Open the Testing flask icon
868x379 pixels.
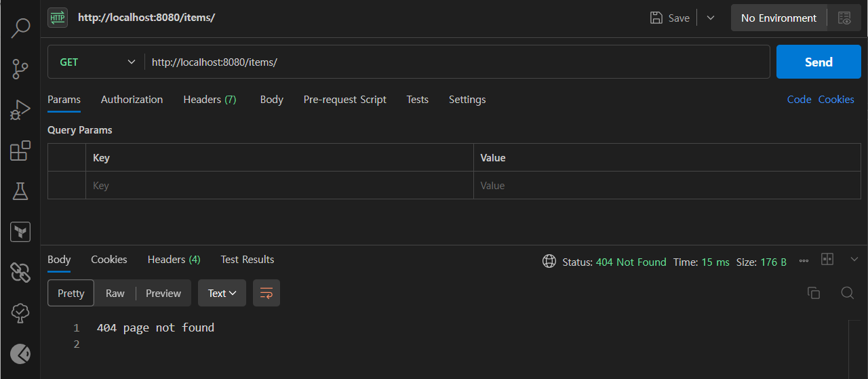click(20, 191)
